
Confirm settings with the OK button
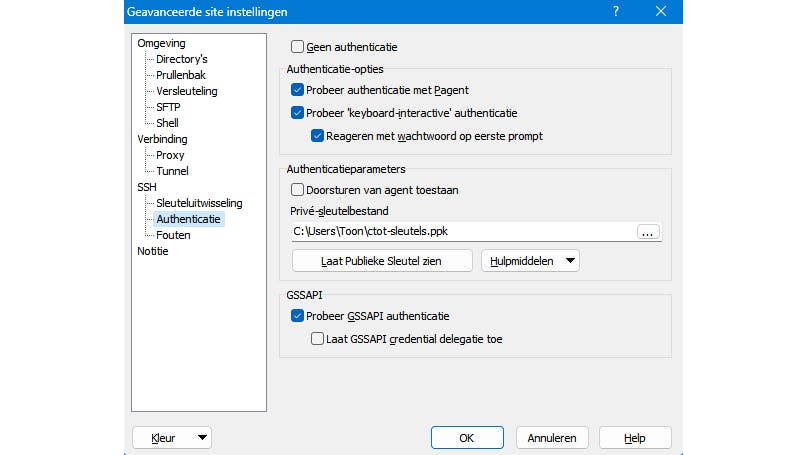click(x=467, y=438)
